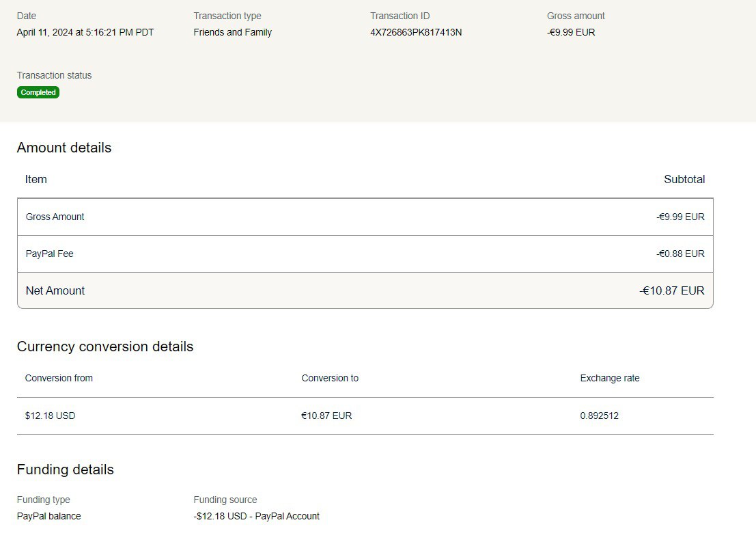Click the -€0.88 EUR fee value
This screenshot has height=544, width=756.
(680, 254)
